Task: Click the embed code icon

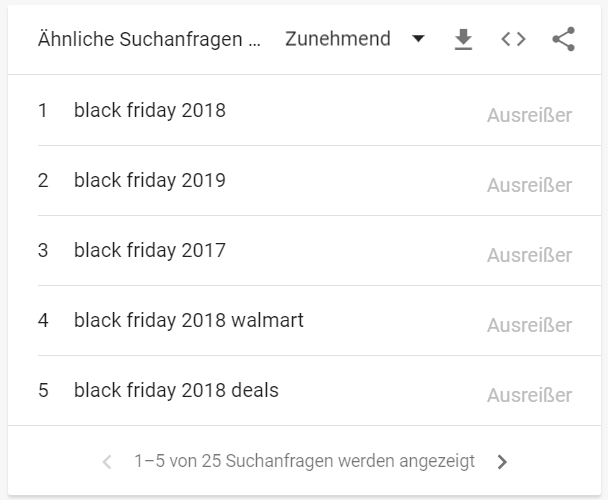Action: pos(513,39)
